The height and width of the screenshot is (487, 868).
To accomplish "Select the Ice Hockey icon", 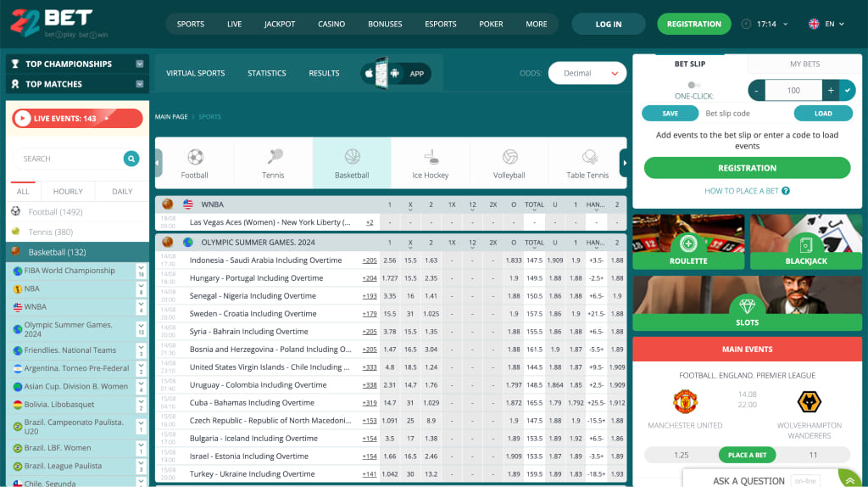I will [x=431, y=157].
